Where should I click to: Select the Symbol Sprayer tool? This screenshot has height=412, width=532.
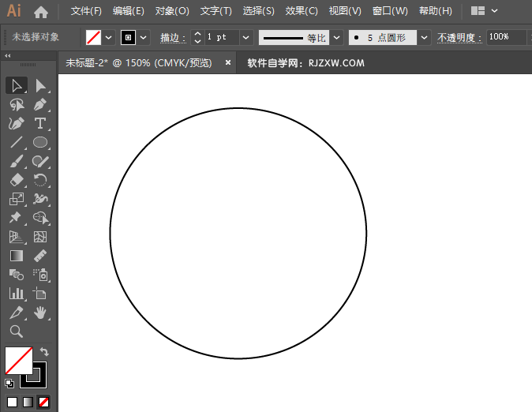click(40, 275)
